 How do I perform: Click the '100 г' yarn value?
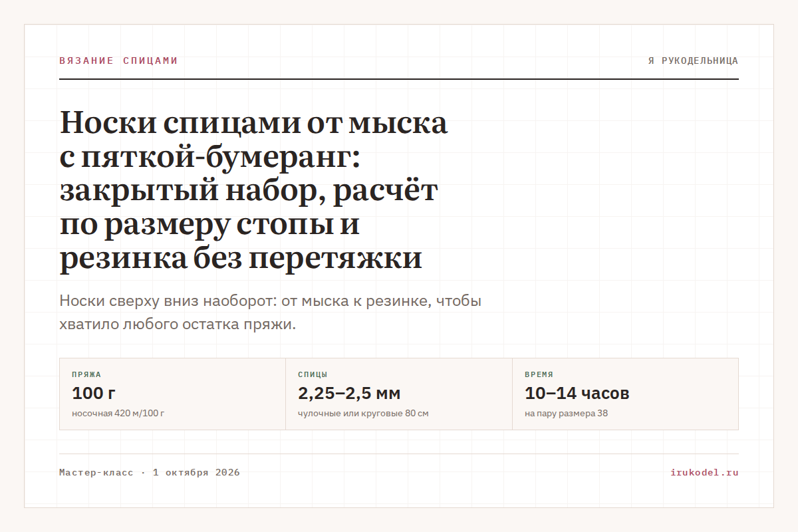[94, 393]
